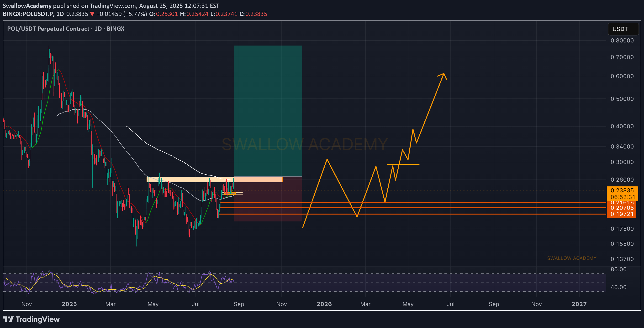Click the RSI 80.00 axis label

click(618, 269)
